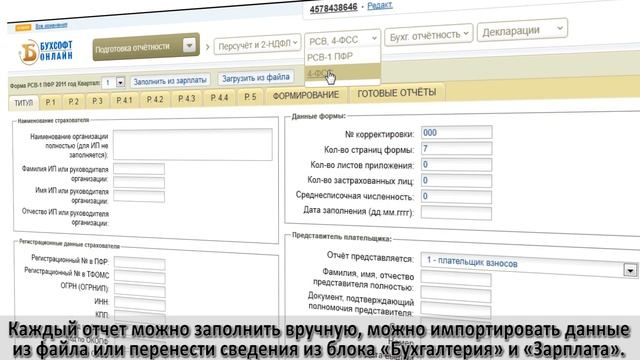Collapse the РСВ, 4-ФСС dropdown
The width and height of the screenshot is (640, 360).
coord(342,40)
